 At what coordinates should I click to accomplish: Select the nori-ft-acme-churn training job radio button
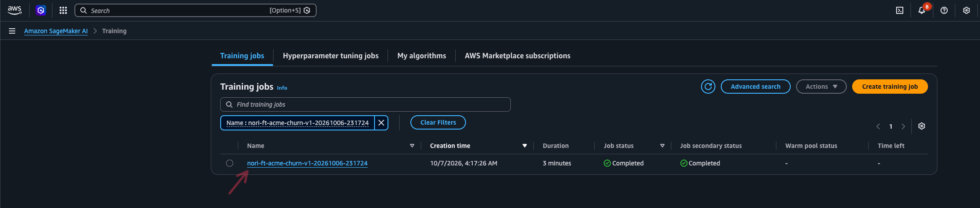(230, 163)
